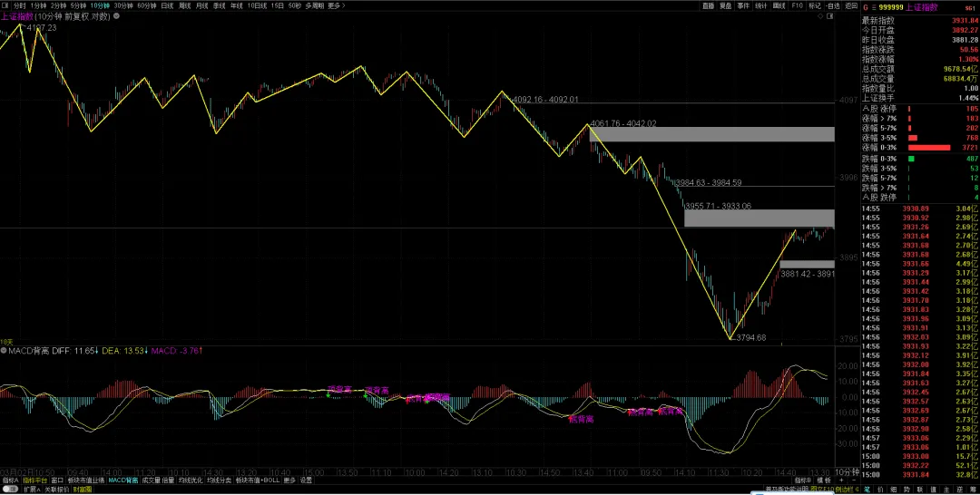Viewport: 980px width, 495px height.
Task: Open the 关联报价 bottom tab
Action: click(56, 490)
